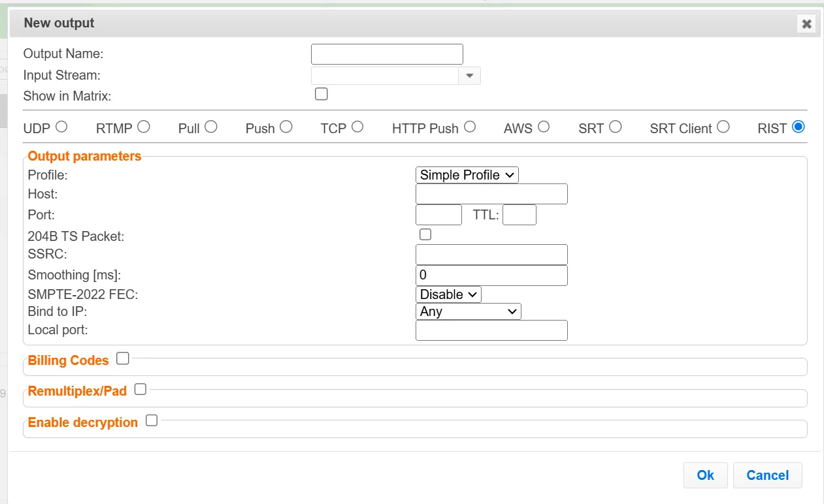Click the Cancel button
The image size is (824, 504).
(767, 475)
